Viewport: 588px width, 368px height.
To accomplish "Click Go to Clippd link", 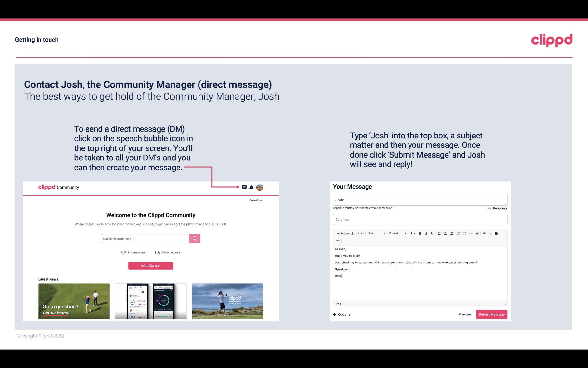I will pos(255,200).
